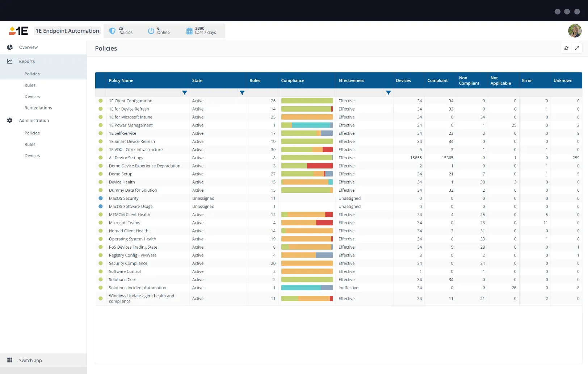The width and height of the screenshot is (588, 374).
Task: Click the Administration gear icon in sidebar
Action: (9, 120)
